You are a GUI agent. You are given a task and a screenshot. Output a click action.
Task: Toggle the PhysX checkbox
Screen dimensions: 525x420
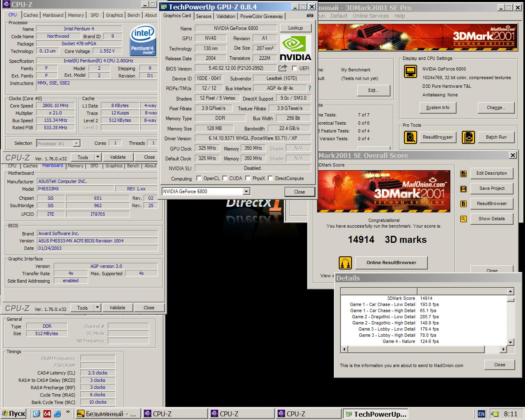pos(248,178)
